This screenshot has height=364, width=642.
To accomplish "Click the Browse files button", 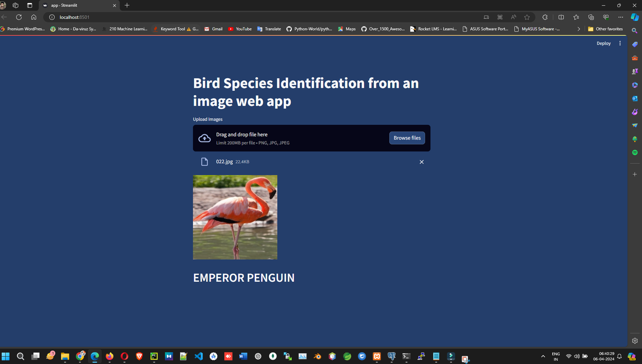I will coord(407,138).
